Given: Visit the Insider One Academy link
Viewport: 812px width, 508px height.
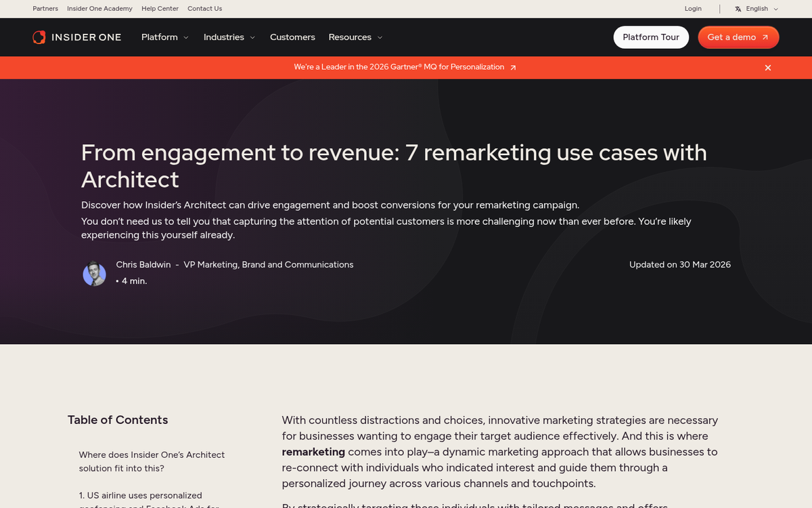Looking at the screenshot, I should (x=99, y=8).
